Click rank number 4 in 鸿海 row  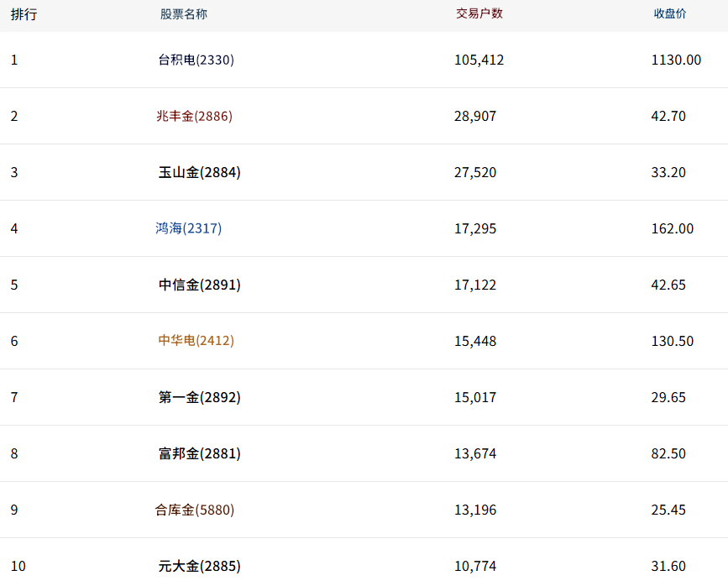[14, 228]
